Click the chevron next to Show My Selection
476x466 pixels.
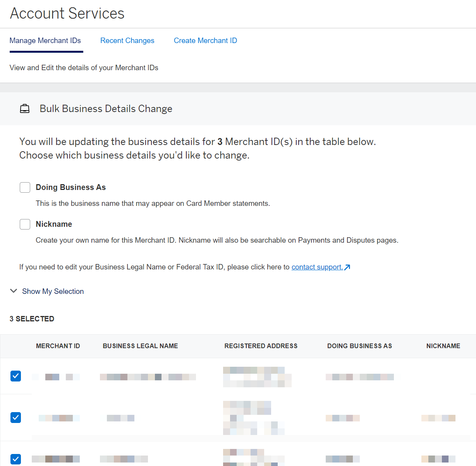point(14,291)
